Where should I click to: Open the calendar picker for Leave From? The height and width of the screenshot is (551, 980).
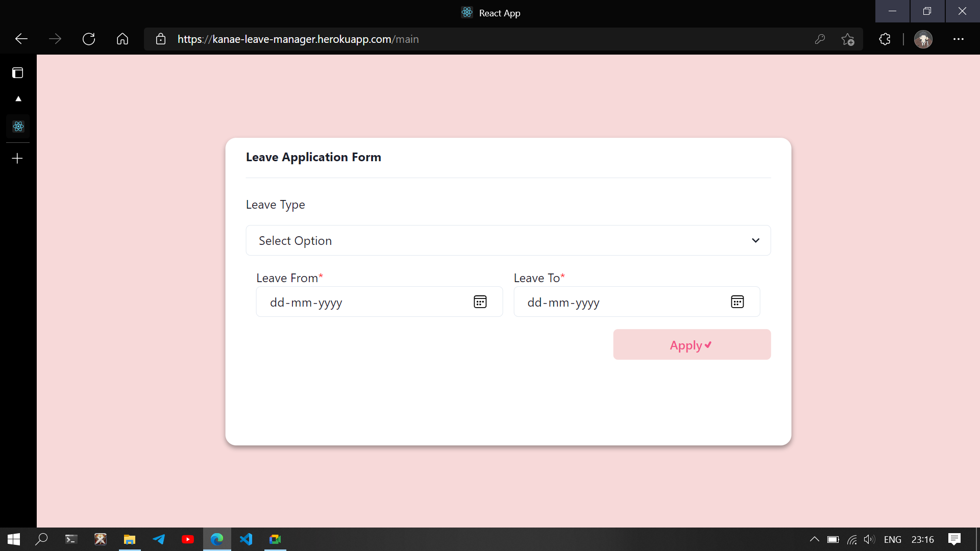click(480, 302)
